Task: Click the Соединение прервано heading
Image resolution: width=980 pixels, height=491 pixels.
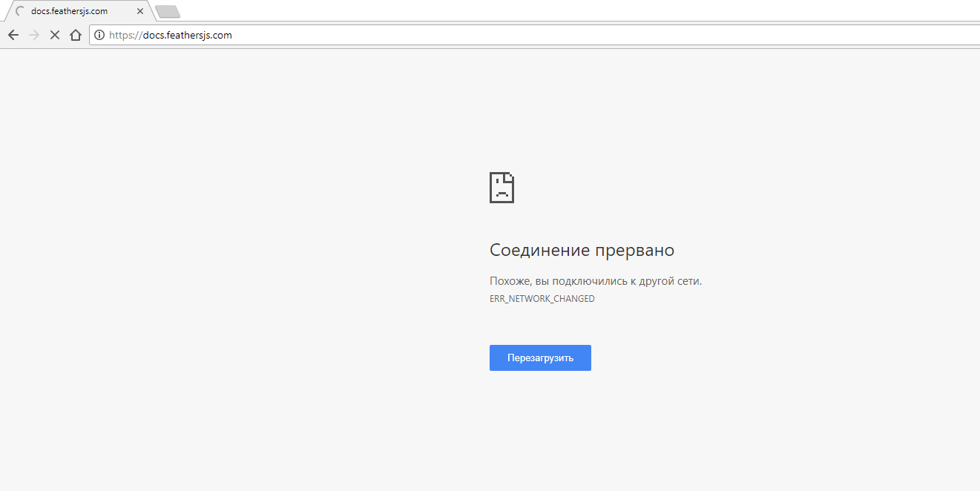Action: (x=582, y=250)
